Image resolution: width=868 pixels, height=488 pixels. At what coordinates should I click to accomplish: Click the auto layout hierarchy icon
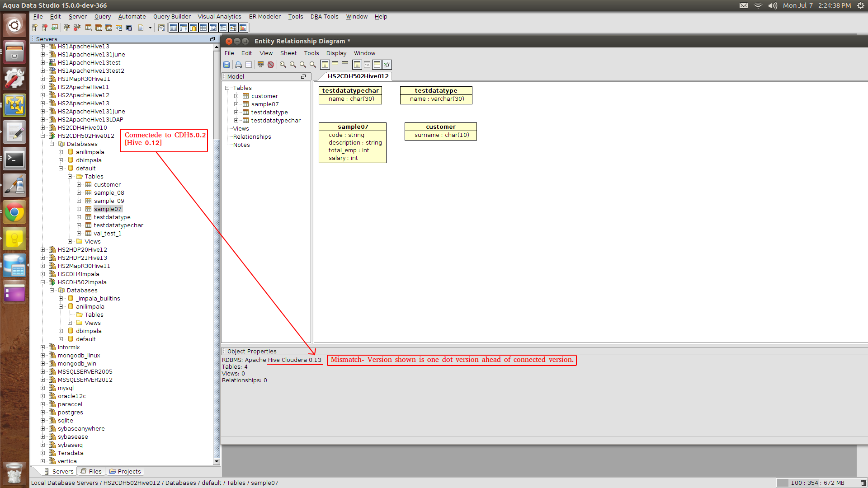tap(260, 65)
